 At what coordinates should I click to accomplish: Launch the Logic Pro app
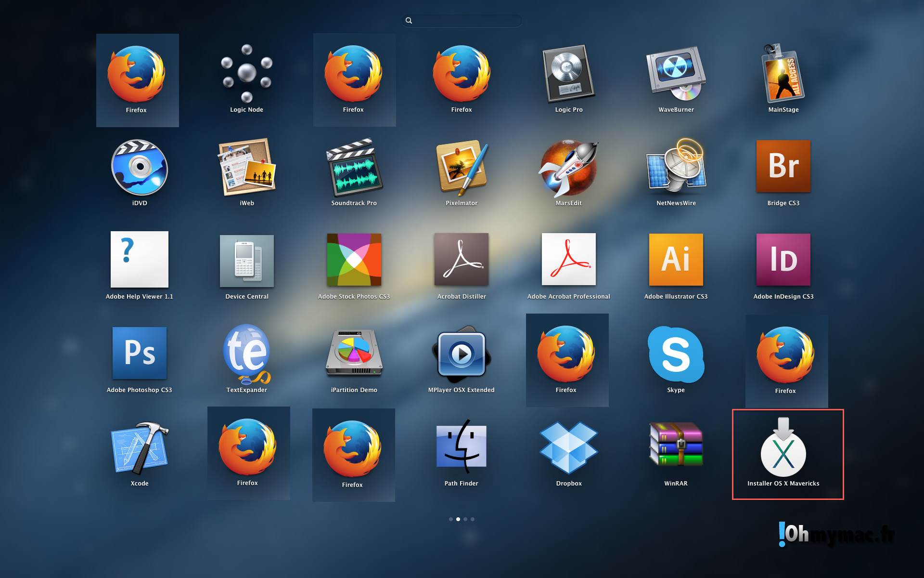568,74
